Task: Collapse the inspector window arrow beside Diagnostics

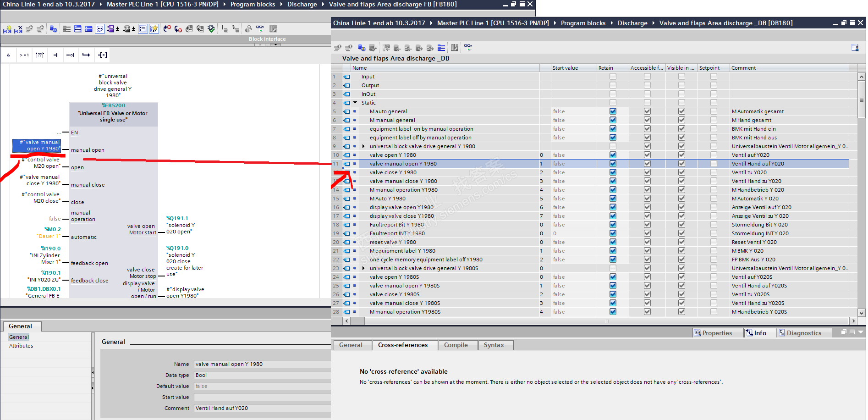Action: pyautogui.click(x=860, y=332)
